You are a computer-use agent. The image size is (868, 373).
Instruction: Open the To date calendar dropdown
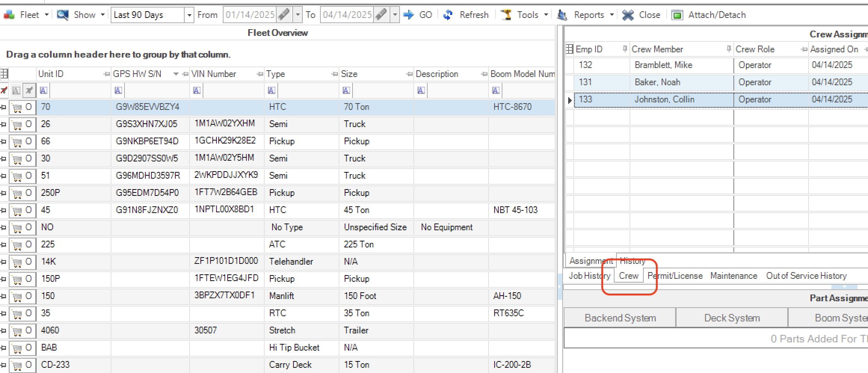[395, 15]
